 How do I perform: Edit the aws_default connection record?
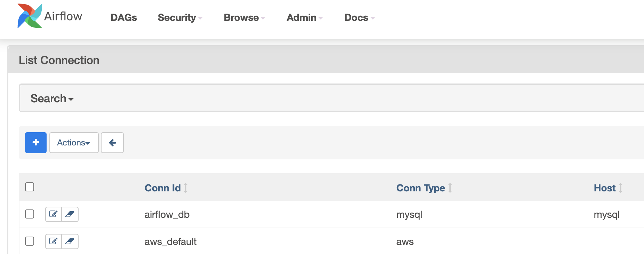point(54,241)
